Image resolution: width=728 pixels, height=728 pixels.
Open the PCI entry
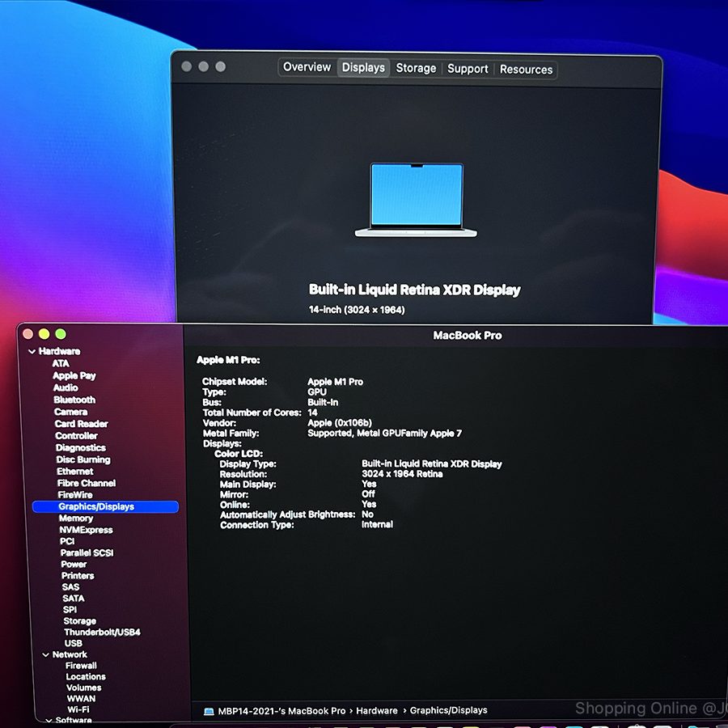tap(67, 541)
